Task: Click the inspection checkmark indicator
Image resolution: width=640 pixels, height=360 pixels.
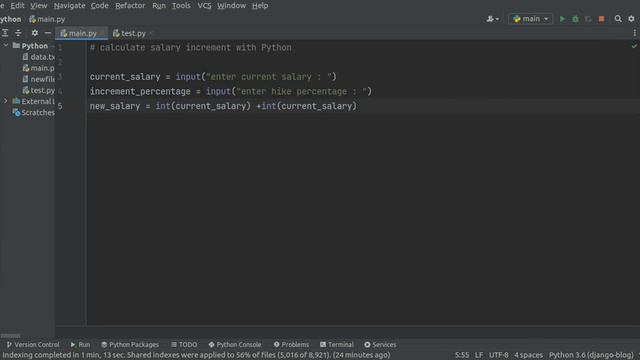Action: 634,47
